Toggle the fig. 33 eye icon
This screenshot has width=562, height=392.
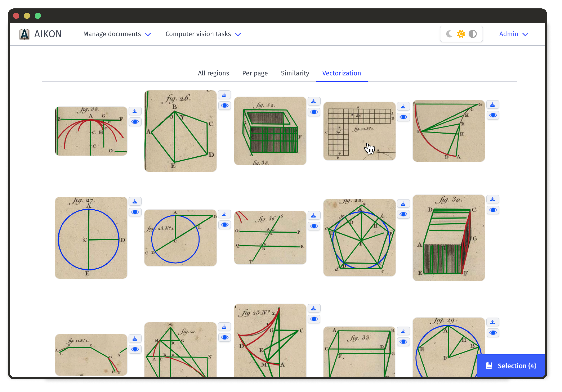click(403, 342)
